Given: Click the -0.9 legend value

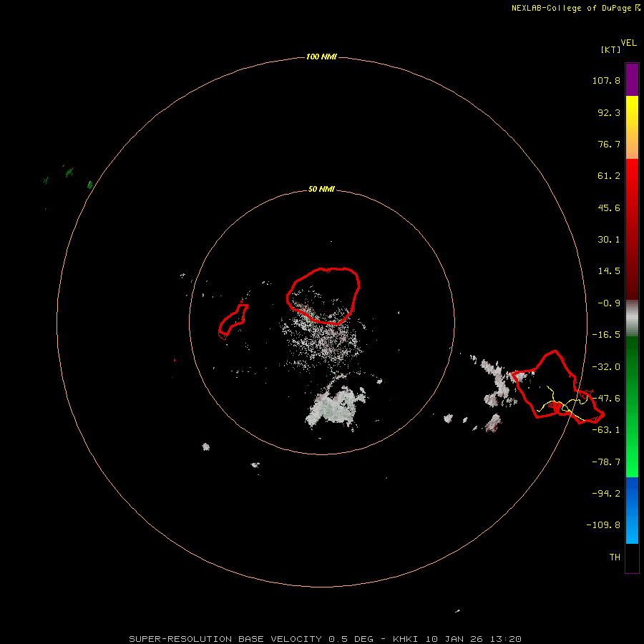Looking at the screenshot, I should click(609, 303).
